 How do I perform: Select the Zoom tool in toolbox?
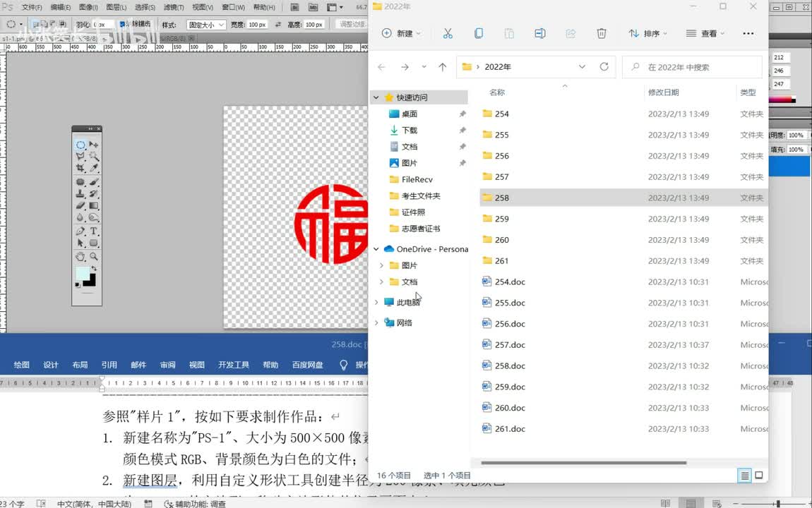click(94, 257)
